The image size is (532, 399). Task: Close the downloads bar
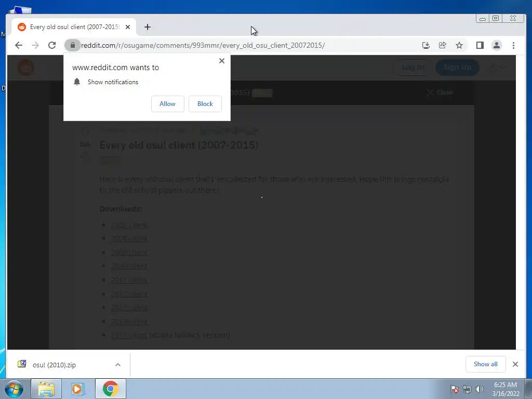click(515, 364)
